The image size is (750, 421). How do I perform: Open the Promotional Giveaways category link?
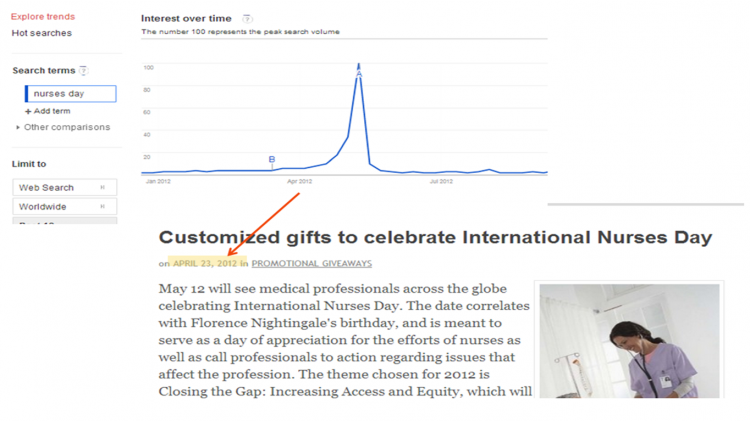coord(311,264)
